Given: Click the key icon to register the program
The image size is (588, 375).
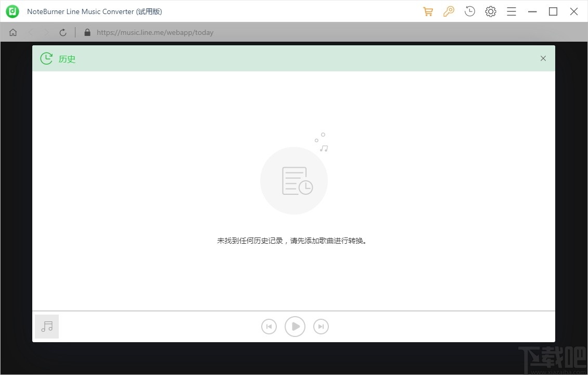Looking at the screenshot, I should [449, 11].
